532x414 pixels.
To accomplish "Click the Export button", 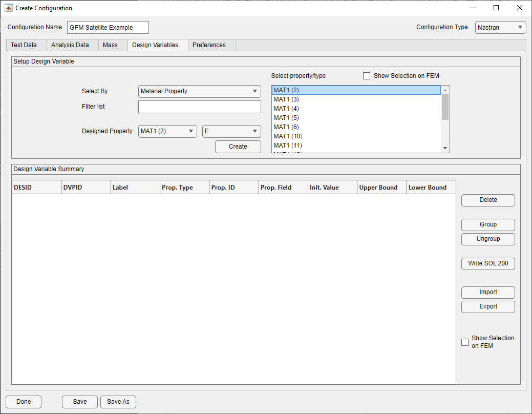I will [488, 306].
